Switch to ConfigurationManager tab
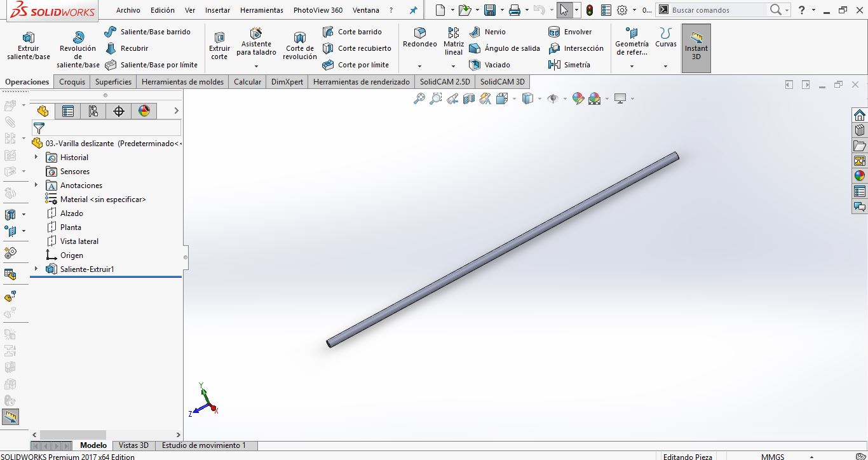This screenshot has width=868, height=460. coord(93,111)
